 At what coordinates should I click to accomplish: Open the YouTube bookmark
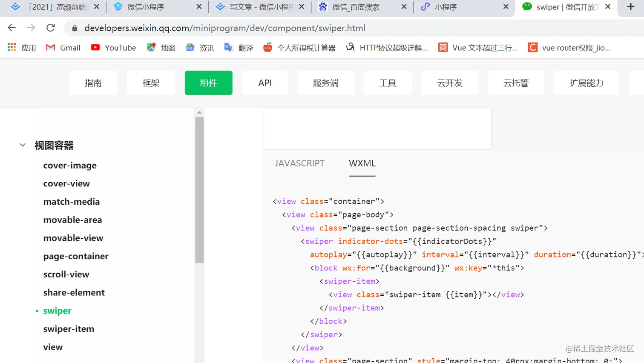pyautogui.click(x=113, y=48)
